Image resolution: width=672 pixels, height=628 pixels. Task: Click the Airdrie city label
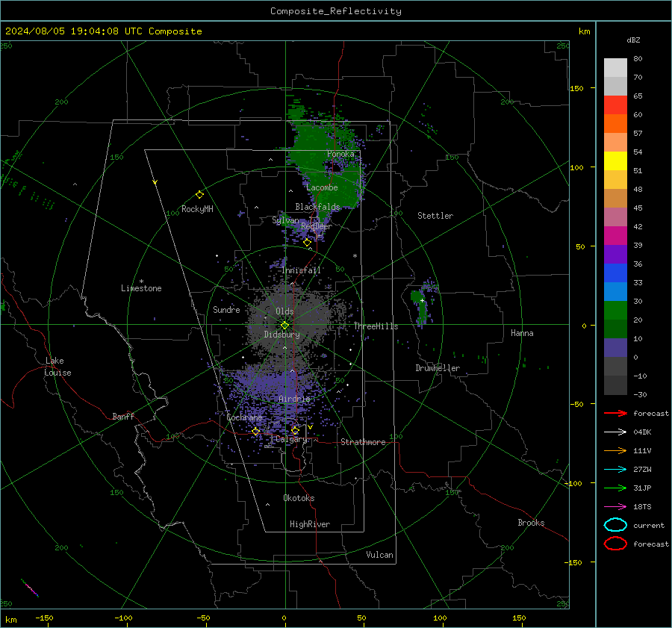point(294,399)
